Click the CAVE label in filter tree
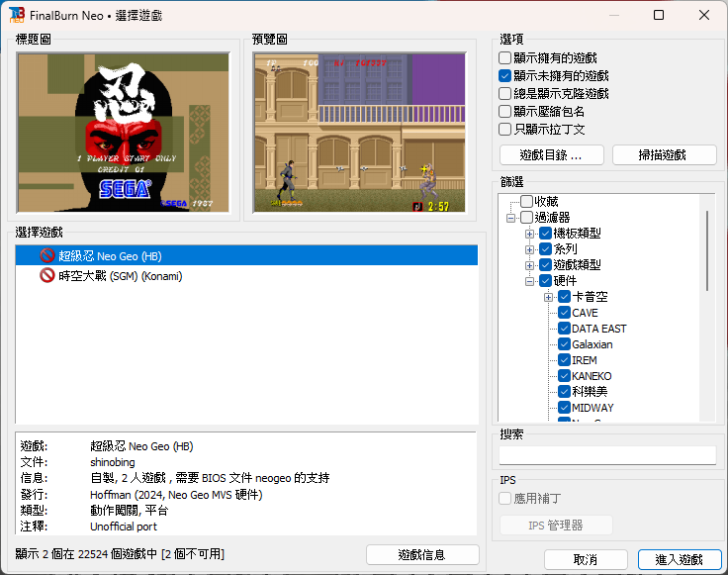 pos(585,313)
